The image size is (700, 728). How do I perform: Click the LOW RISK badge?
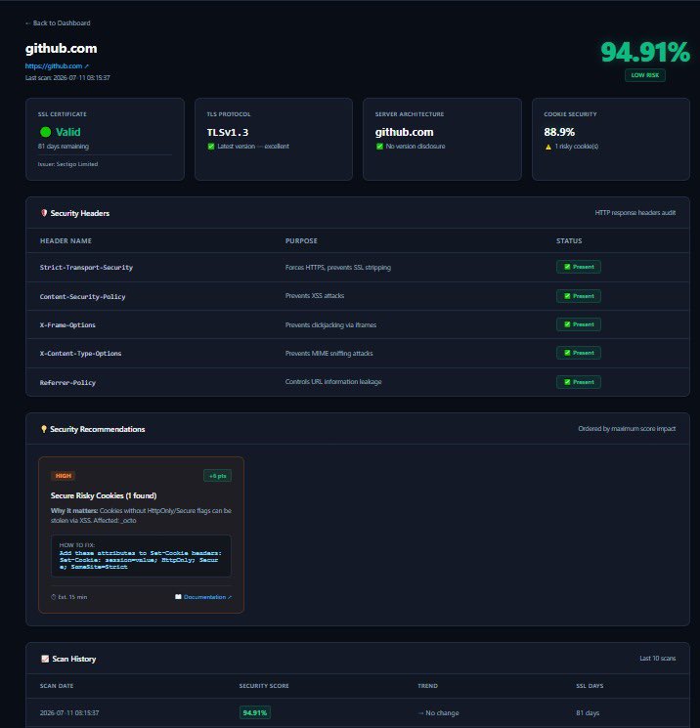(644, 75)
